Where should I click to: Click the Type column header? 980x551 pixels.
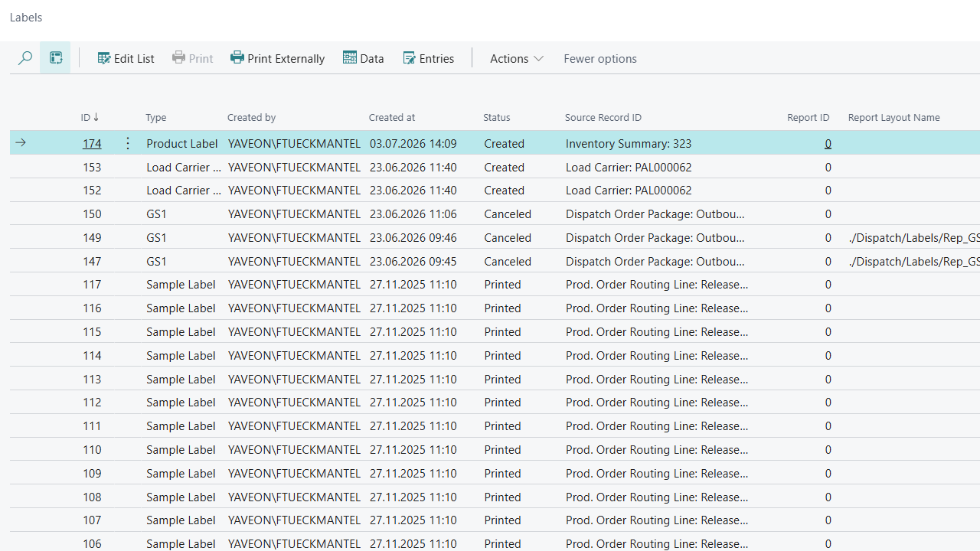coord(156,117)
